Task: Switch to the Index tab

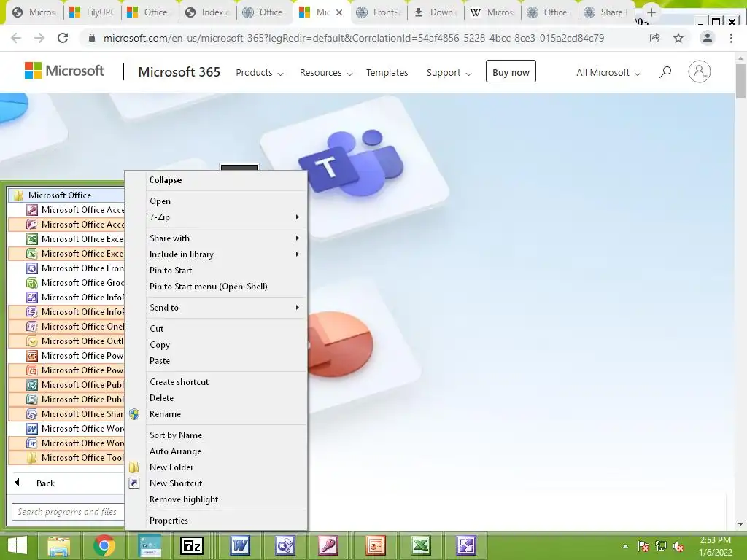Action: point(208,12)
